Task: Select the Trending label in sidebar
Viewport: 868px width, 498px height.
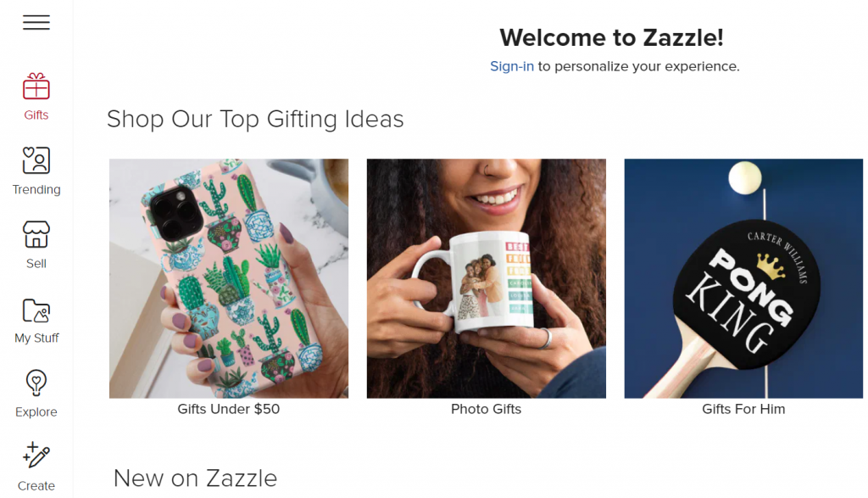Action: coord(36,189)
